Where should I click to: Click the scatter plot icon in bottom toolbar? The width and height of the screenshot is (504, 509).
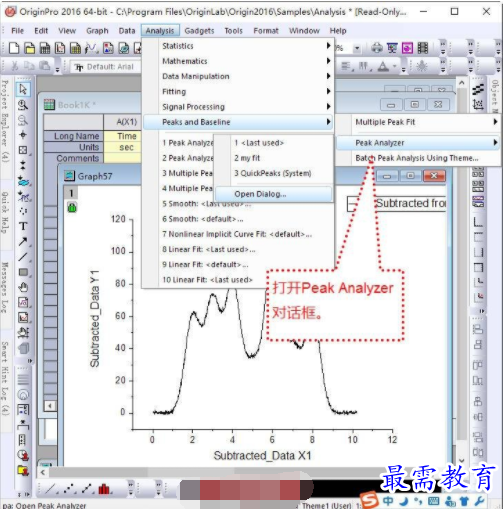click(x=69, y=489)
